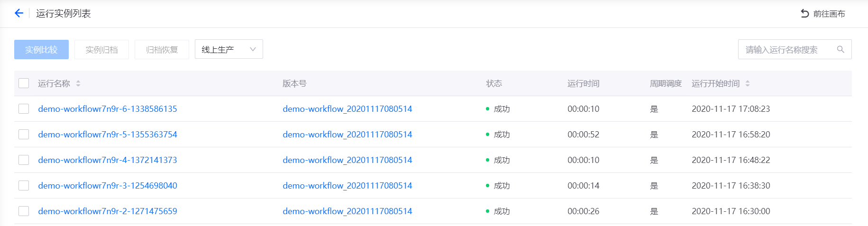Sort by 运行名称 column arrows
The height and width of the screenshot is (226, 868).
point(78,83)
